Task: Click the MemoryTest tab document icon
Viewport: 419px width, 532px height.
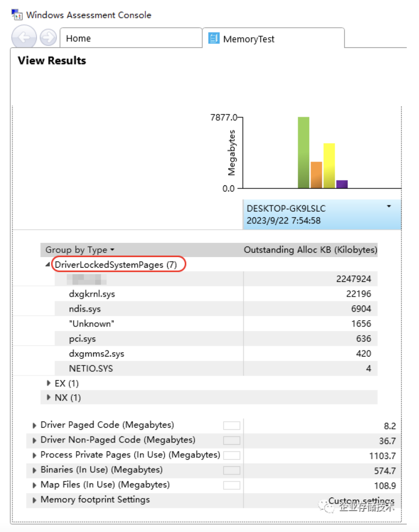Action: tap(214, 38)
